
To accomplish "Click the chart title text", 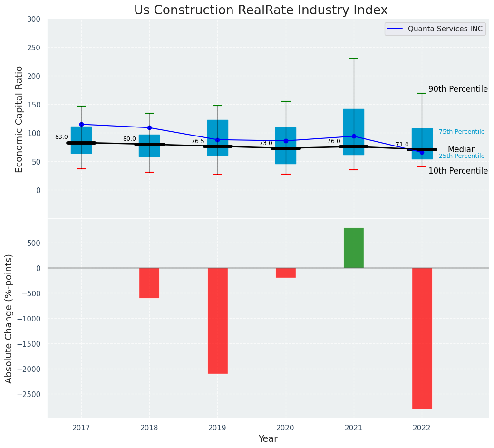I will click(x=261, y=10).
